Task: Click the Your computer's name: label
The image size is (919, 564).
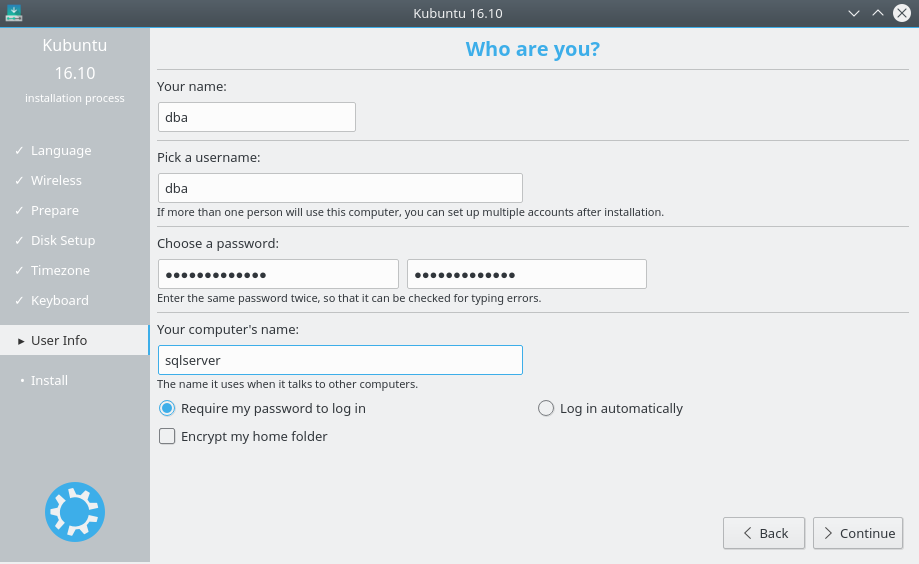Action: [x=228, y=329]
